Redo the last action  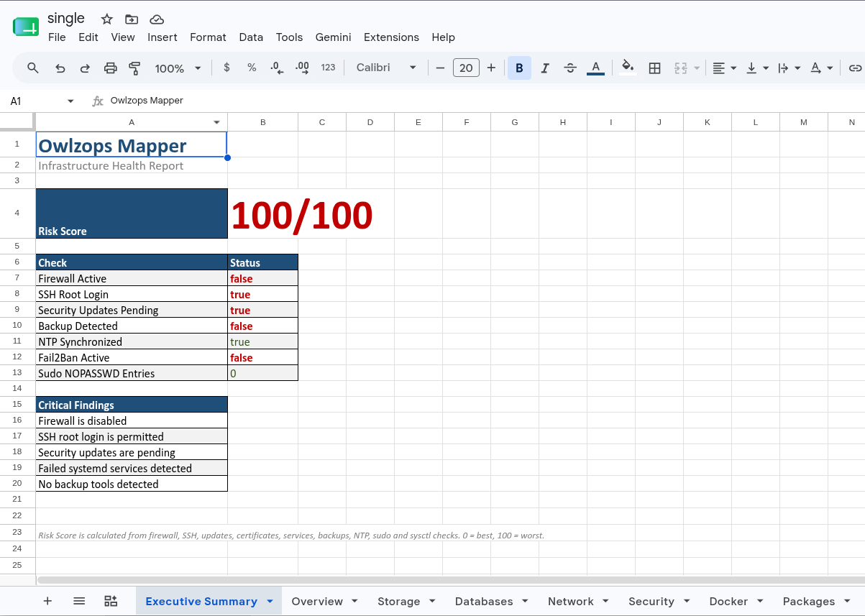(85, 68)
